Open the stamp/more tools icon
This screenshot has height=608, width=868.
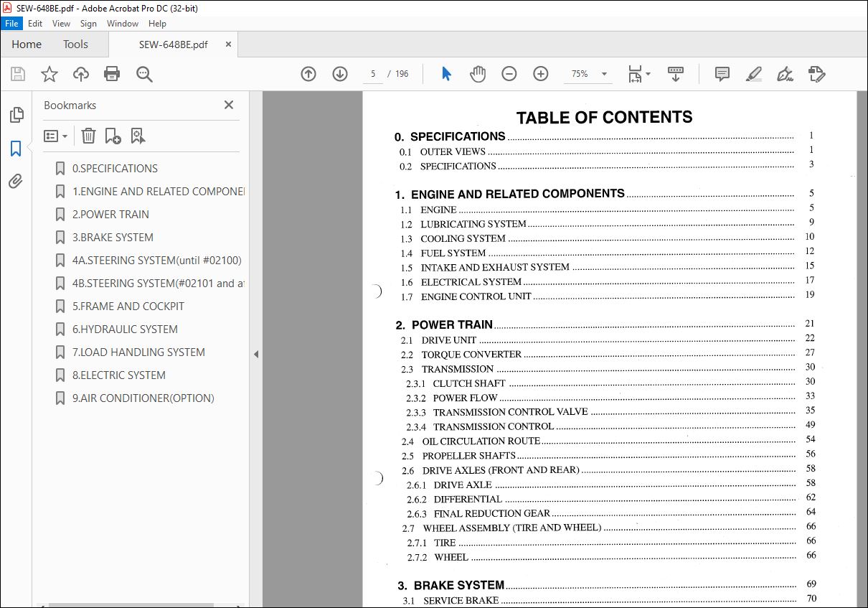[x=816, y=74]
